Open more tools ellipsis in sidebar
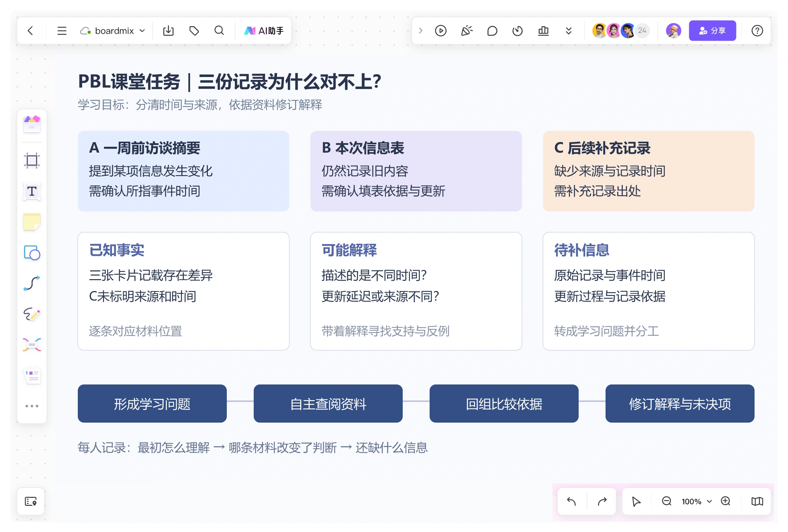788x532 pixels. point(32,406)
